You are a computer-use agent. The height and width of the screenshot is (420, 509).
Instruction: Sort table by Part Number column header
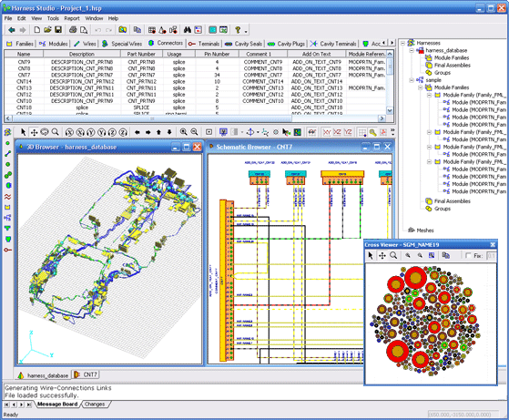141,54
